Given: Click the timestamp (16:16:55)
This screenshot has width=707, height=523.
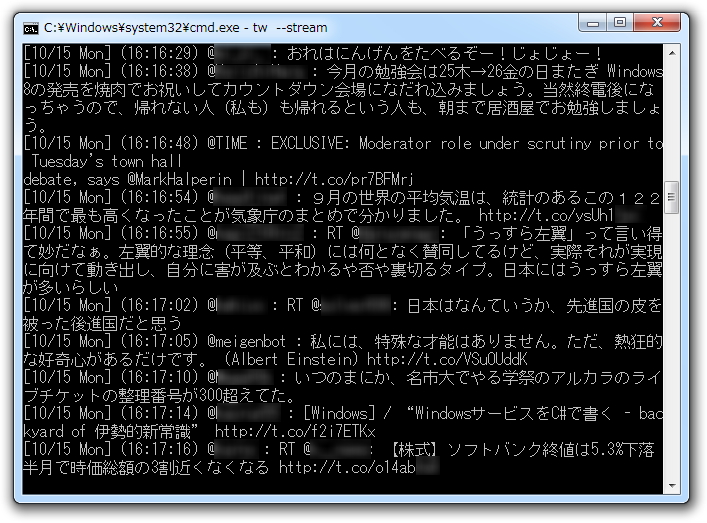Looking at the screenshot, I should [159, 234].
